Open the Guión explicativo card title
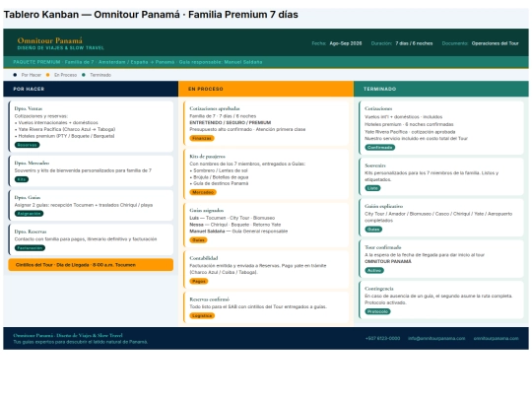Image resolution: width=532 pixels, height=399 pixels. tap(384, 206)
